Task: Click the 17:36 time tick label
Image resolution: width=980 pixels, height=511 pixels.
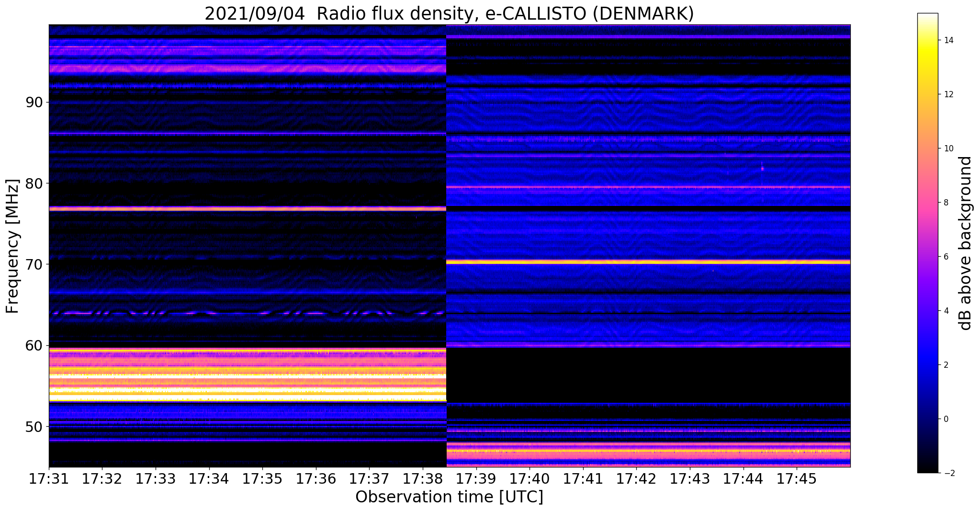Action: click(x=316, y=479)
